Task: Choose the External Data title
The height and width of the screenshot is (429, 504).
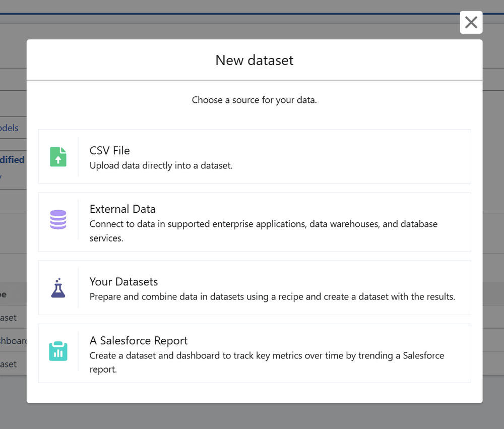Action: (x=122, y=209)
